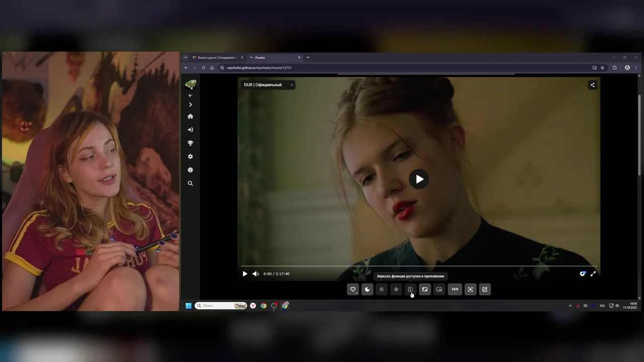Image resolution: width=644 pixels, height=362 pixels.
Task: Open the trophy top-list icon
Action: 190,143
